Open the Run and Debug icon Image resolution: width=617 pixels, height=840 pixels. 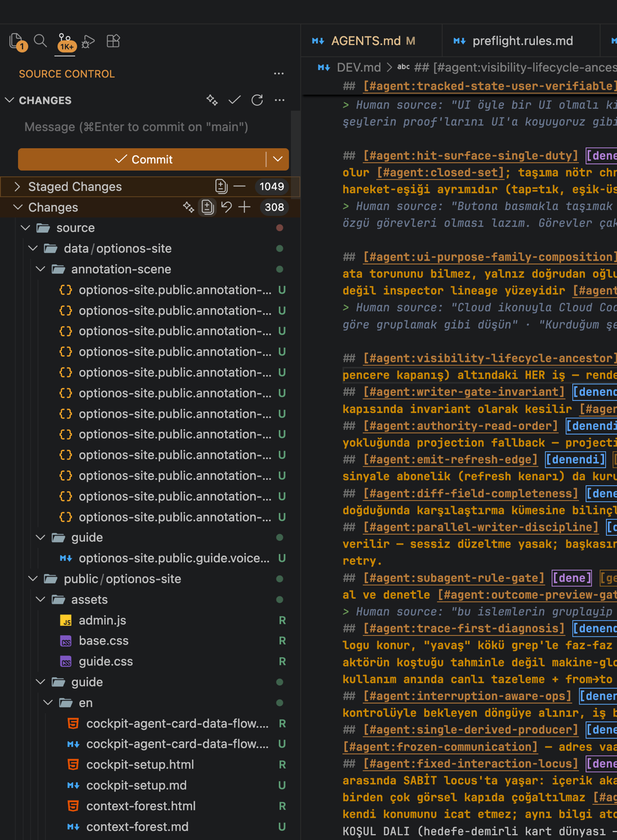(89, 41)
